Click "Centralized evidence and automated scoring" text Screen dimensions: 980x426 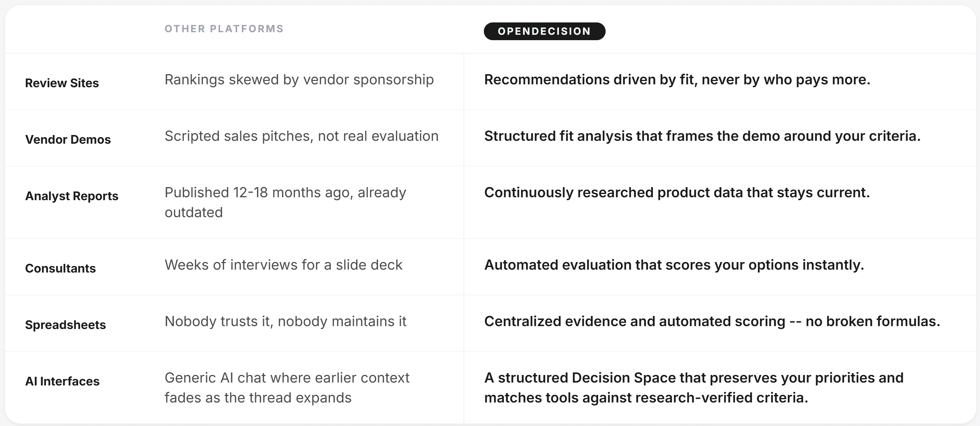tap(712, 321)
